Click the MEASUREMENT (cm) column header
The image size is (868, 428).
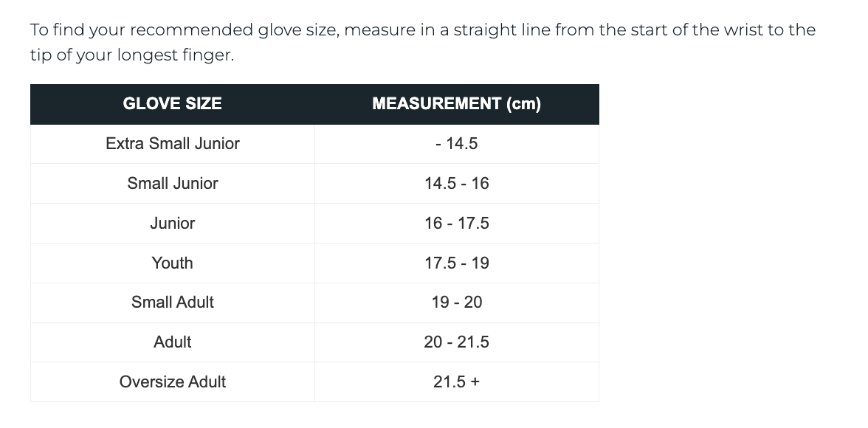click(x=456, y=104)
